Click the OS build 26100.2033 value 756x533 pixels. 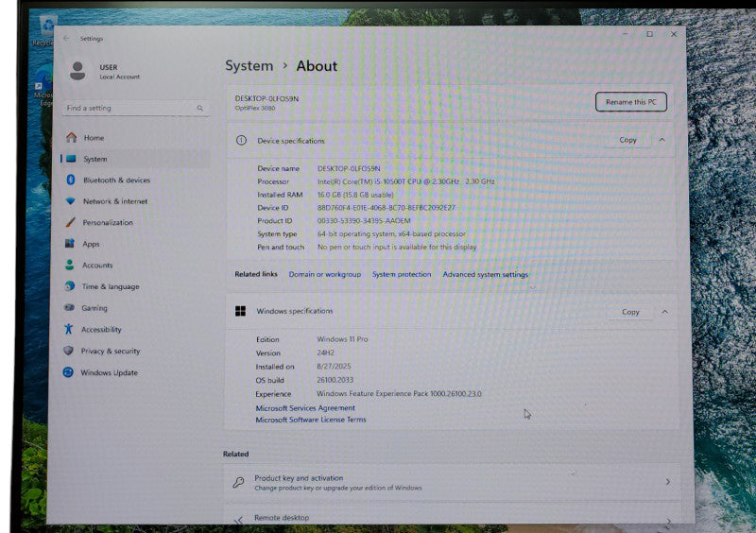335,380
